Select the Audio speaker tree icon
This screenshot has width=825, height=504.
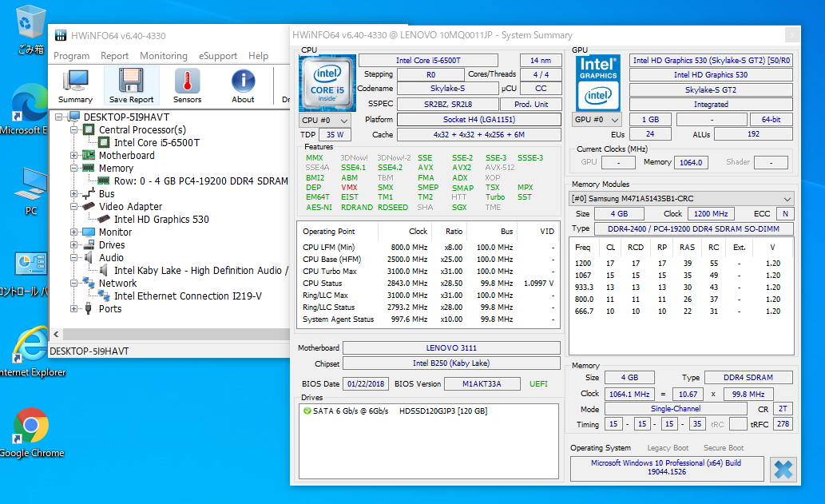click(x=89, y=257)
